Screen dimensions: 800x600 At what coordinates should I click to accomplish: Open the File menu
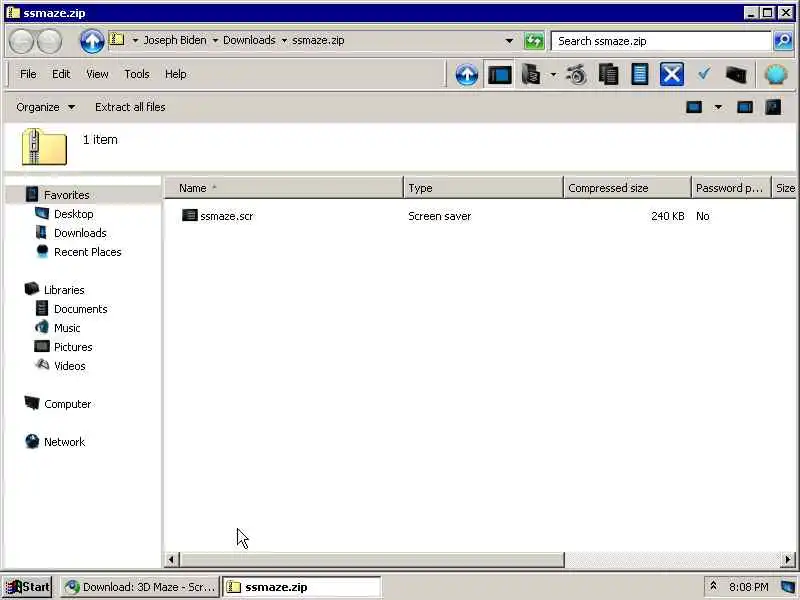(x=28, y=74)
